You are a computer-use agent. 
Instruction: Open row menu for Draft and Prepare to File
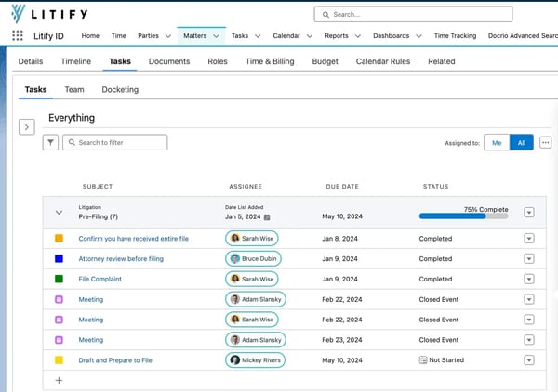[528, 360]
